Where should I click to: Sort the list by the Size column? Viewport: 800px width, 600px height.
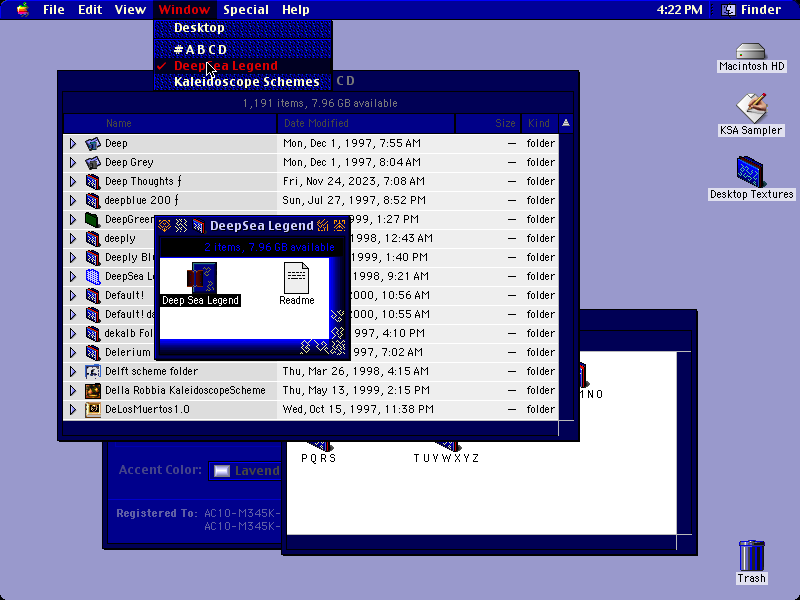point(488,123)
